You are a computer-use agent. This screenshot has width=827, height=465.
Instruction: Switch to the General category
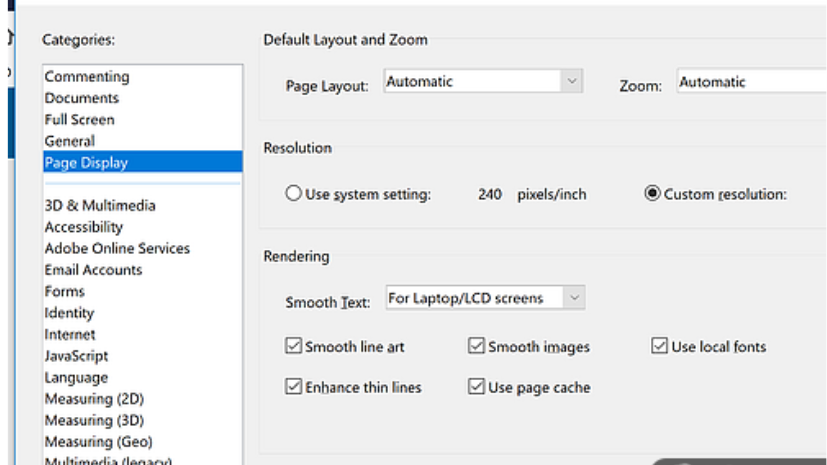coord(70,141)
